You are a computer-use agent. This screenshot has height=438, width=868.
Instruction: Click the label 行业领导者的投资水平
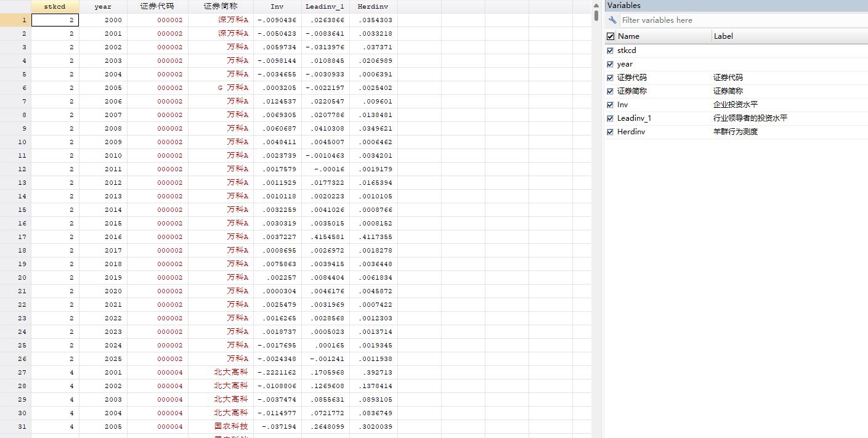pyautogui.click(x=750, y=118)
